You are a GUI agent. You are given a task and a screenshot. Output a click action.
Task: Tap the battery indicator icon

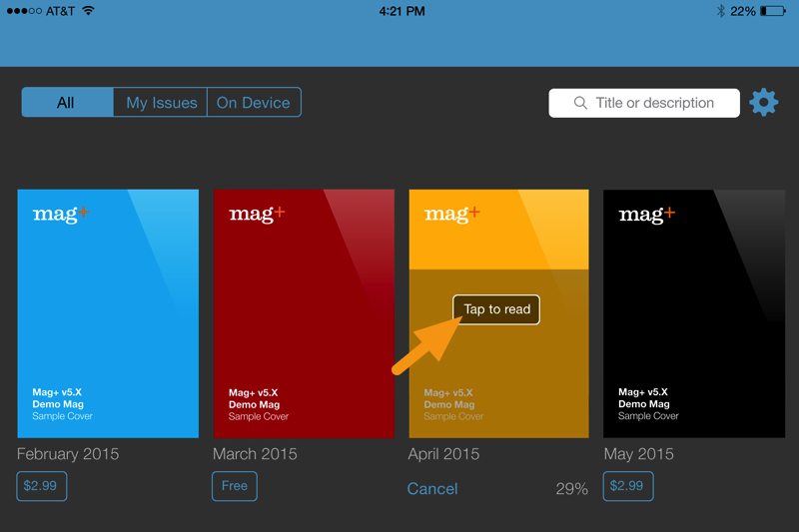773,11
